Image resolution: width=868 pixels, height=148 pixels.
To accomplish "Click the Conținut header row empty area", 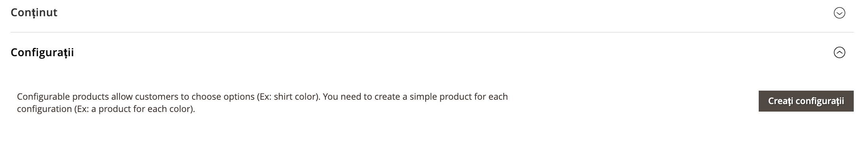I will 436,13.
